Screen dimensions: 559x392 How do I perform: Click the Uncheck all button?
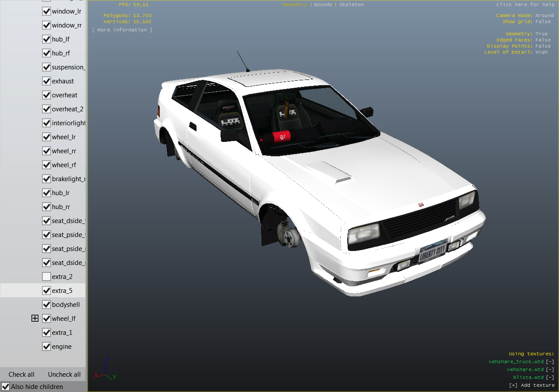[64, 375]
